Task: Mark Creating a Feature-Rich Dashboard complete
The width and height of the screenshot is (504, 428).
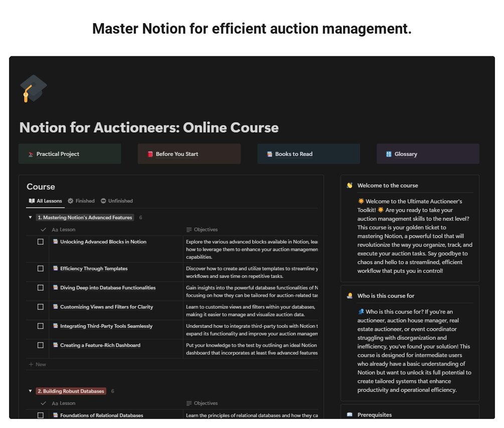Action: pos(41,345)
